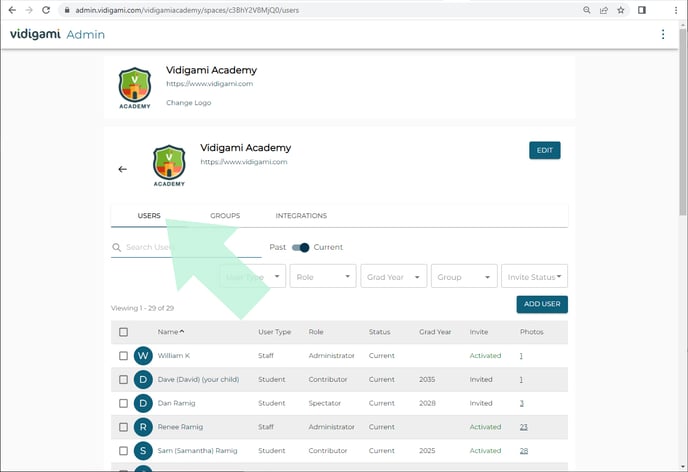The width and height of the screenshot is (688, 472).
Task: Bookmark this page with star icon
Action: [620, 10]
